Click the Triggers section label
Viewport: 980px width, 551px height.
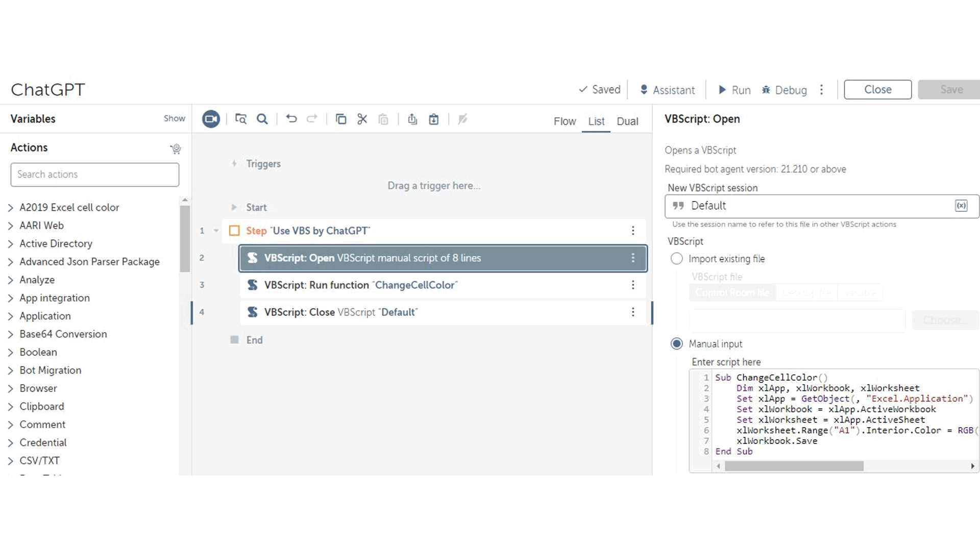263,164
